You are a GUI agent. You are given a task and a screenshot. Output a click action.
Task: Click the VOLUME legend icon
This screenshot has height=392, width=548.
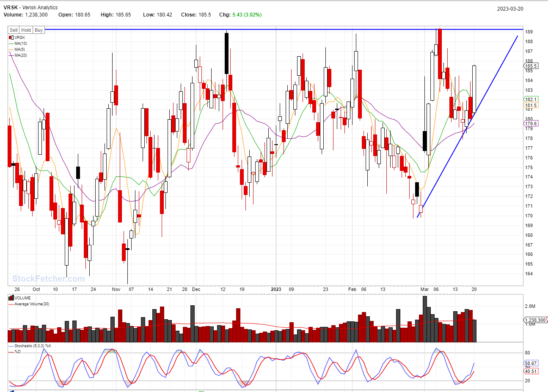click(11, 298)
